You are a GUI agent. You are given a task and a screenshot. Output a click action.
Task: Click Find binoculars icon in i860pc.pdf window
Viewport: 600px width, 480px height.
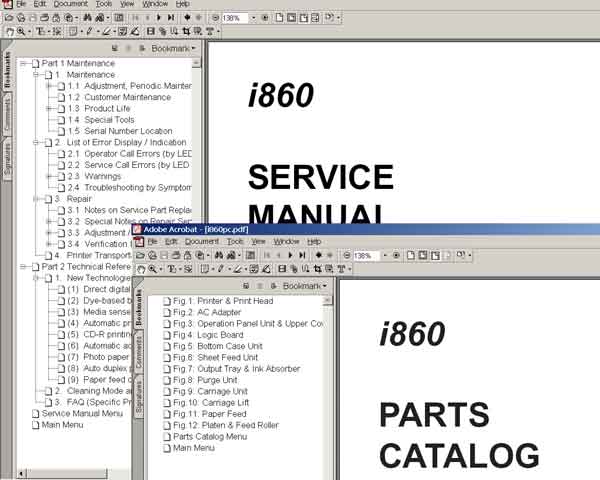click(219, 255)
